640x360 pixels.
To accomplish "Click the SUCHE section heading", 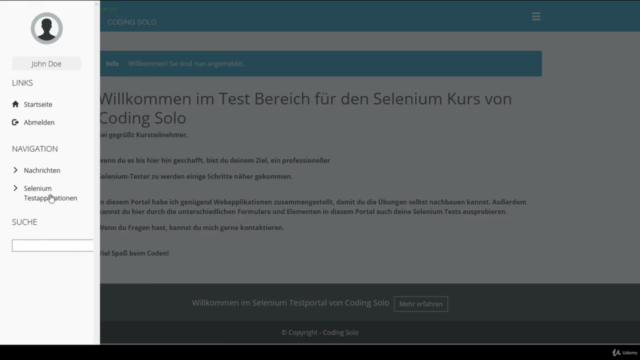I will point(24,222).
